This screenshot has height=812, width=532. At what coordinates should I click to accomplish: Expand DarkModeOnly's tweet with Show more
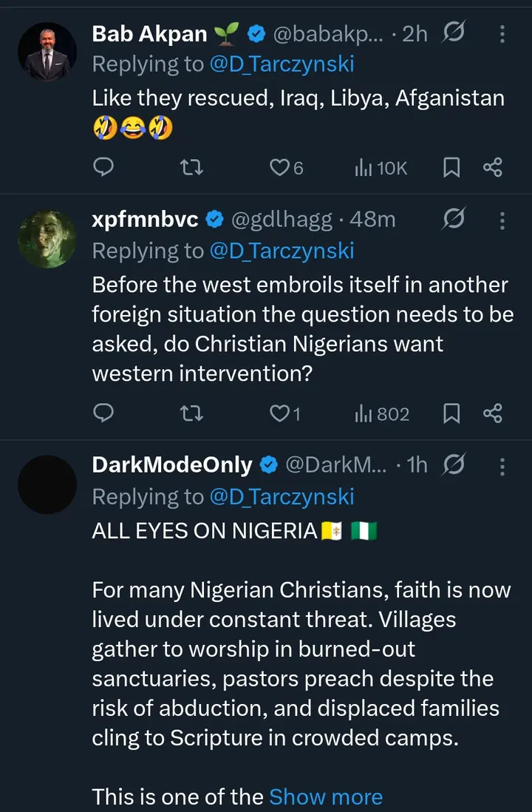coord(326,796)
